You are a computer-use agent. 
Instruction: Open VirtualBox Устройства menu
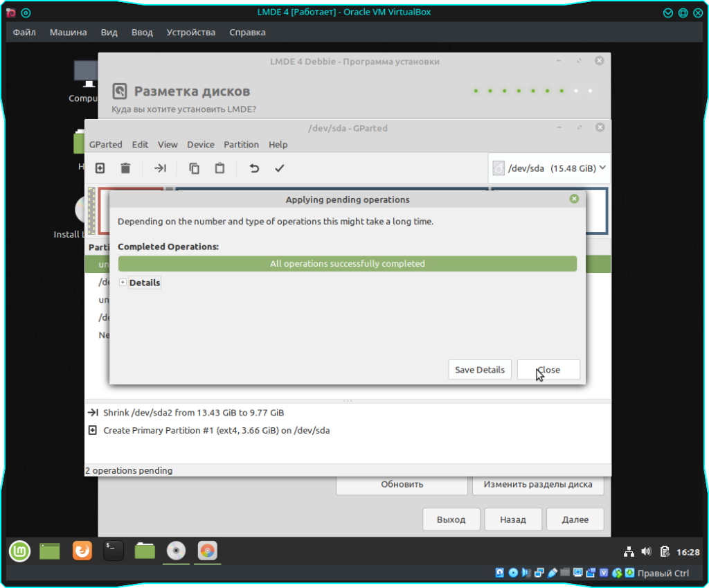tap(190, 33)
